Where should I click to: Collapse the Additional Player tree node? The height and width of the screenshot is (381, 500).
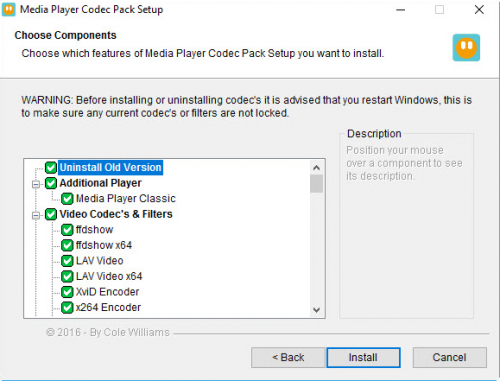point(36,184)
